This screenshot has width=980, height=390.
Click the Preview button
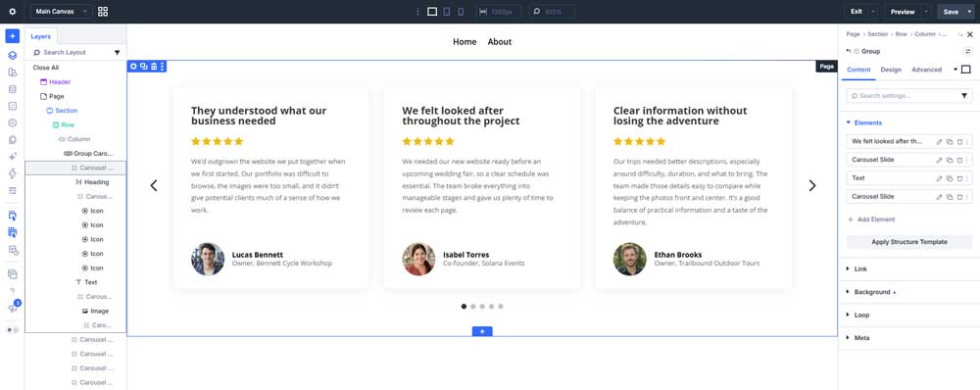pos(903,12)
